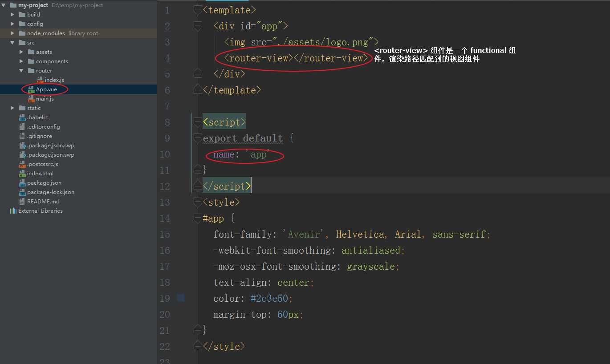Viewport: 610px width, 364px height.
Task: Expand the static folder
Action: point(12,108)
